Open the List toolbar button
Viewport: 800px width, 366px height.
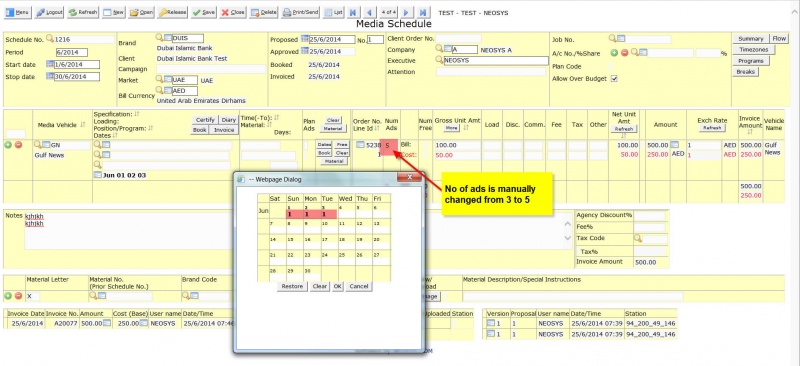[334, 12]
